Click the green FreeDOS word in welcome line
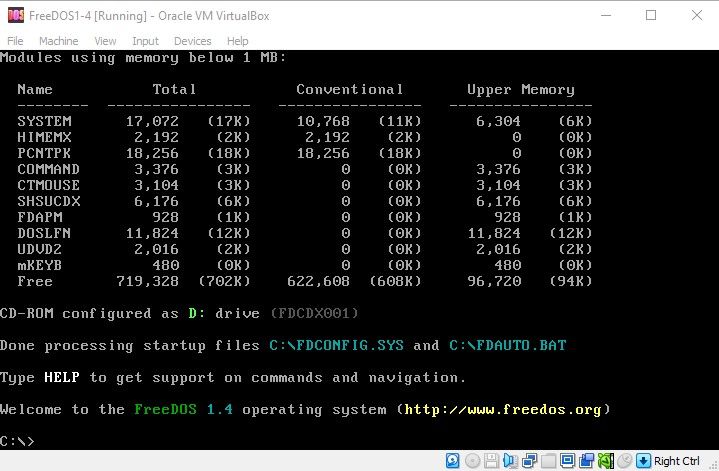Image resolution: width=719 pixels, height=471 pixels. coord(166,409)
